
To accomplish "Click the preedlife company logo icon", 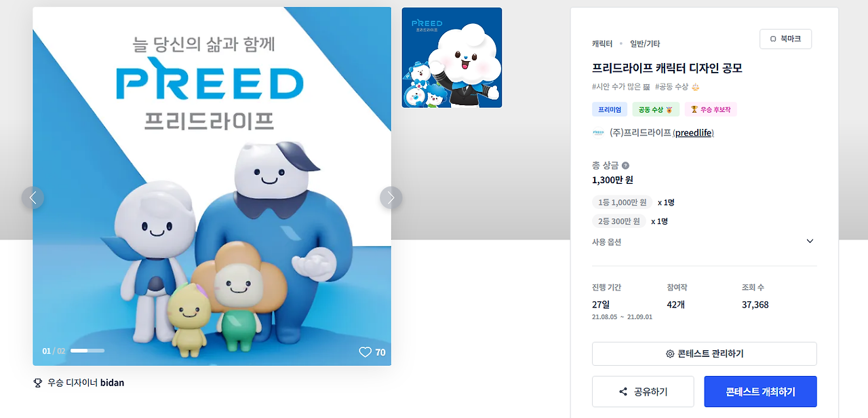I will click(598, 133).
